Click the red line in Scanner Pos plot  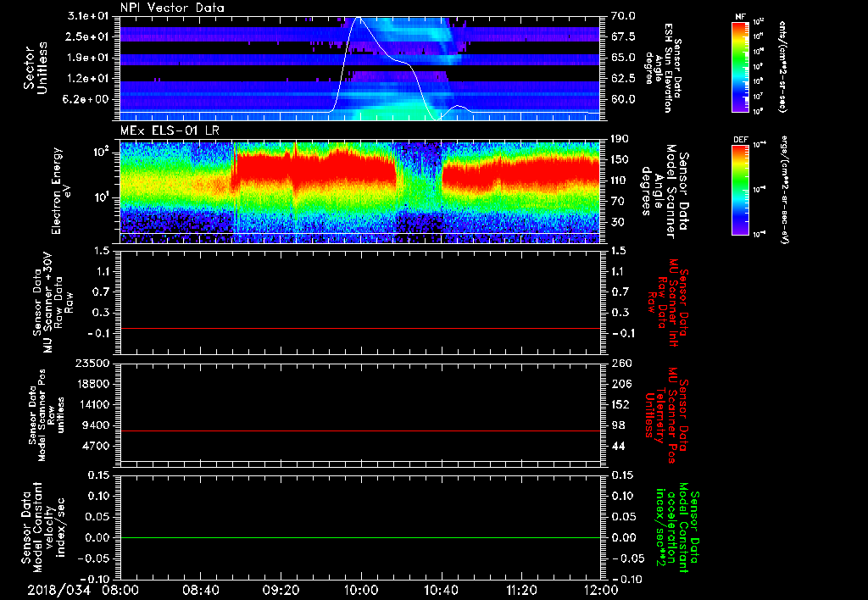[360, 431]
